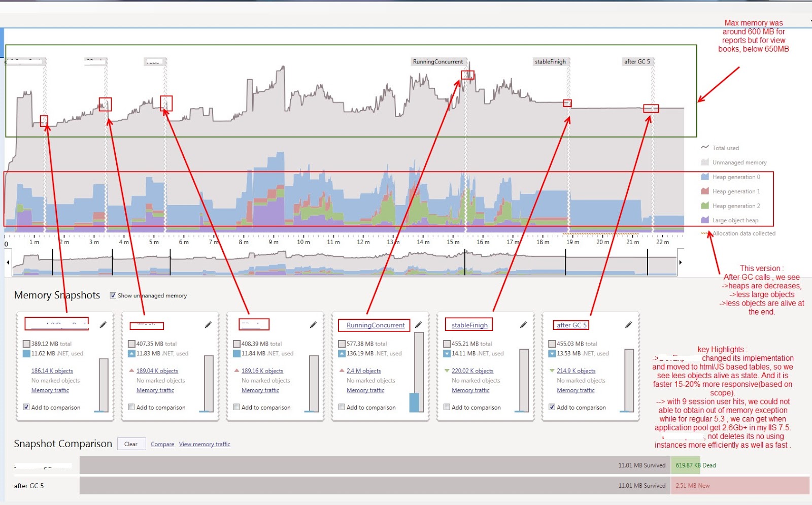
Task: Click the after GC 5 marker label on the timeline
Action: click(x=637, y=61)
